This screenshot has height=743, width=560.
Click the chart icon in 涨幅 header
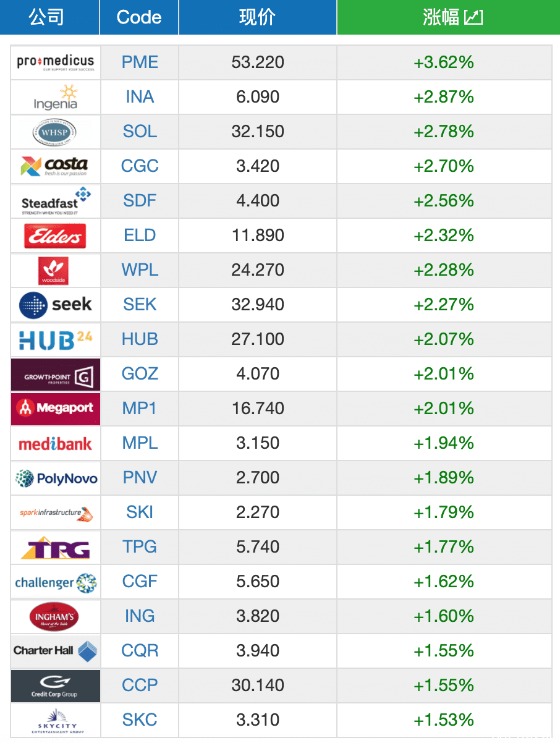point(473,17)
